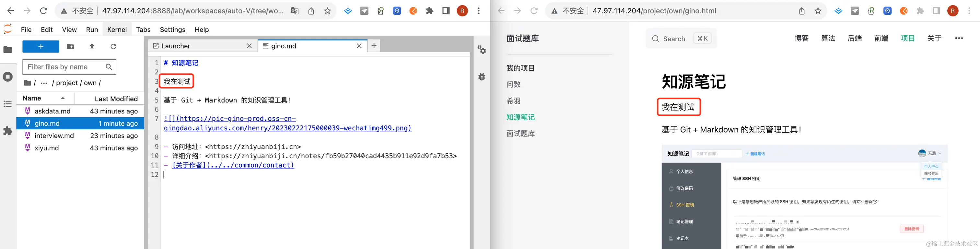Focus the Filter files by name field
Screen dimensions: 980x249
(69, 67)
